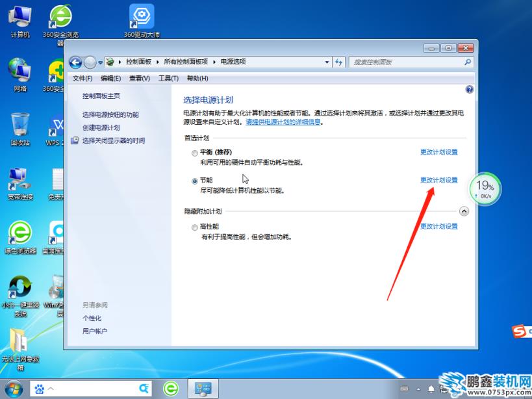532x399 pixels.
Task: Select the 回收站 desktop icon
Action: 20,129
